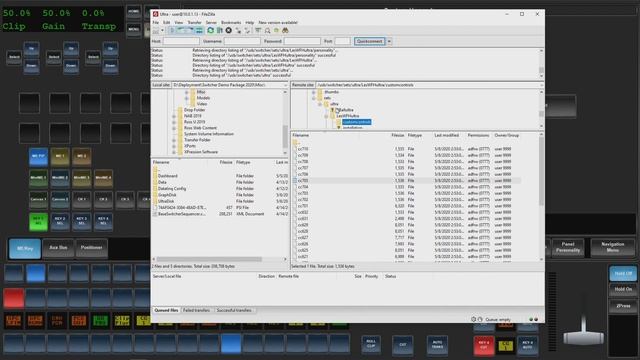
Task: Open 'New version available' menu
Action: point(278,22)
